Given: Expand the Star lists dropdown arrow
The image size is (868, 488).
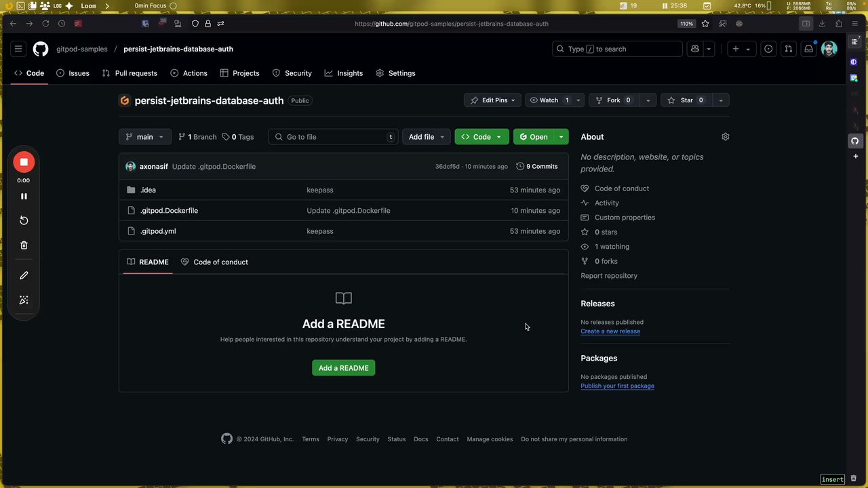Looking at the screenshot, I should (721, 100).
